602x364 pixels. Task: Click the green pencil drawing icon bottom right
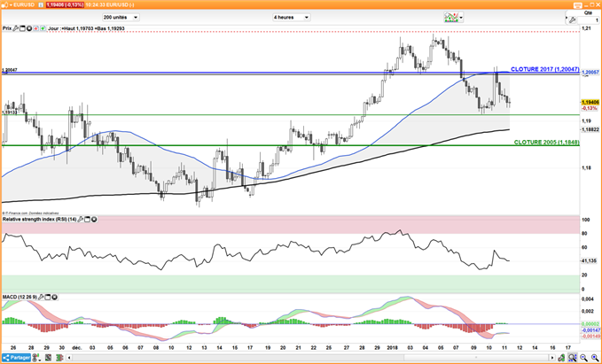561,358
